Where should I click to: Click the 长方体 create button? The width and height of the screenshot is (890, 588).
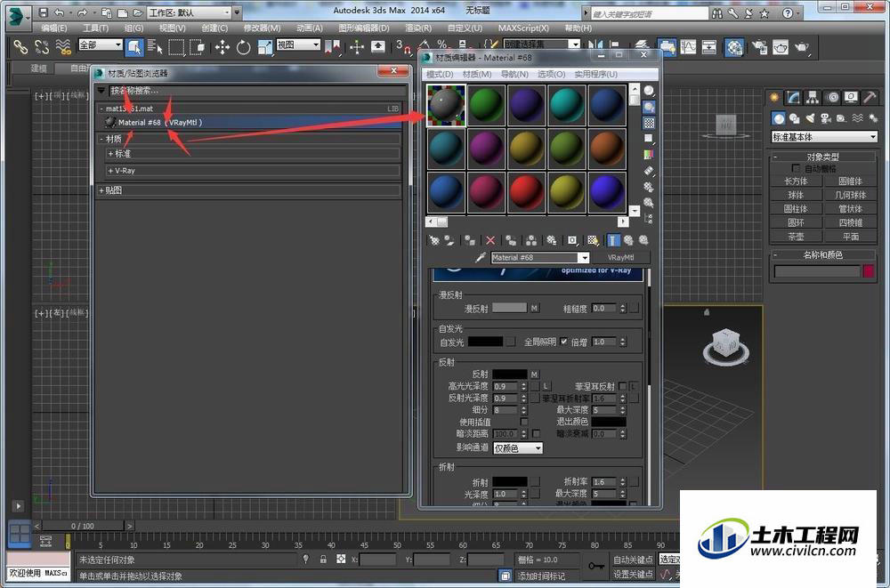click(796, 181)
